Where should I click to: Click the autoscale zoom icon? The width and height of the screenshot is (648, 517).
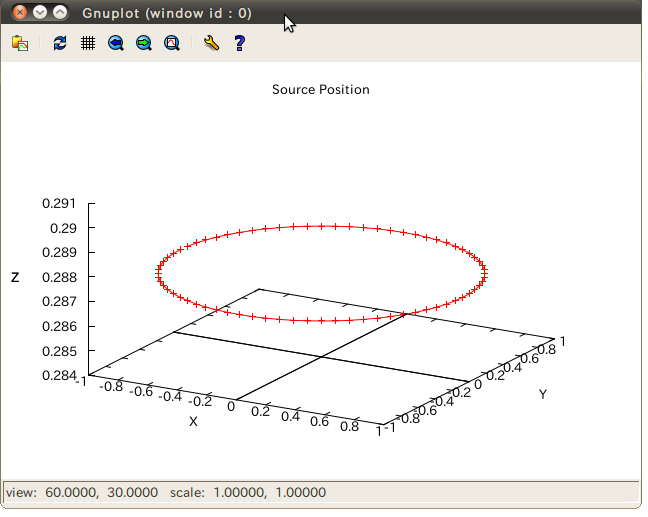(x=172, y=43)
